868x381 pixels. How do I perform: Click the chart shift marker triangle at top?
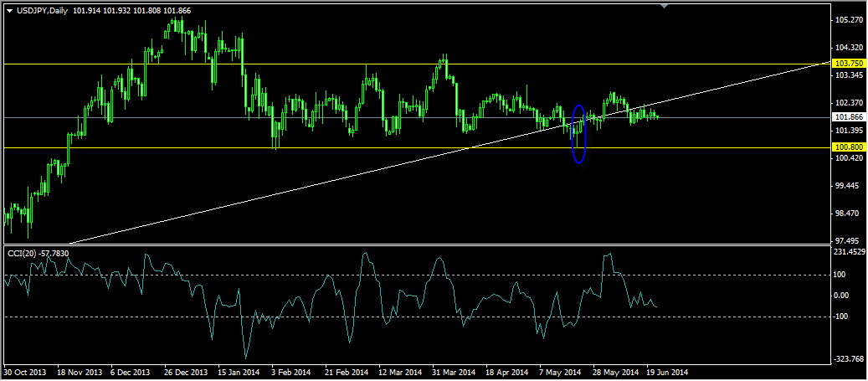[664, 6]
